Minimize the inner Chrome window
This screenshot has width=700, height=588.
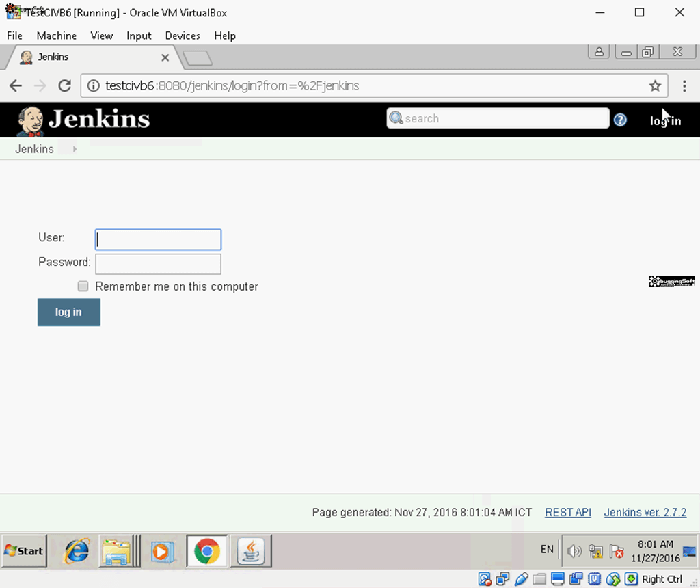point(626,52)
